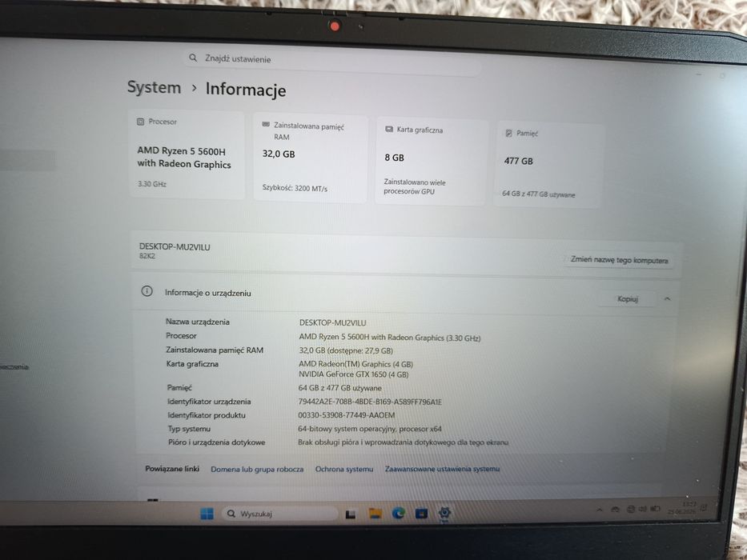Screen dimensions: 747x560
Task: Click the Pióro i urządzenia dotykowe label
Action: click(x=216, y=442)
